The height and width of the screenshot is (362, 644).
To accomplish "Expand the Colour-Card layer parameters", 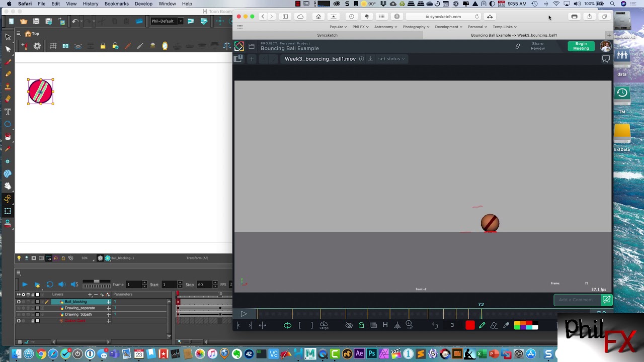I will point(108,321).
